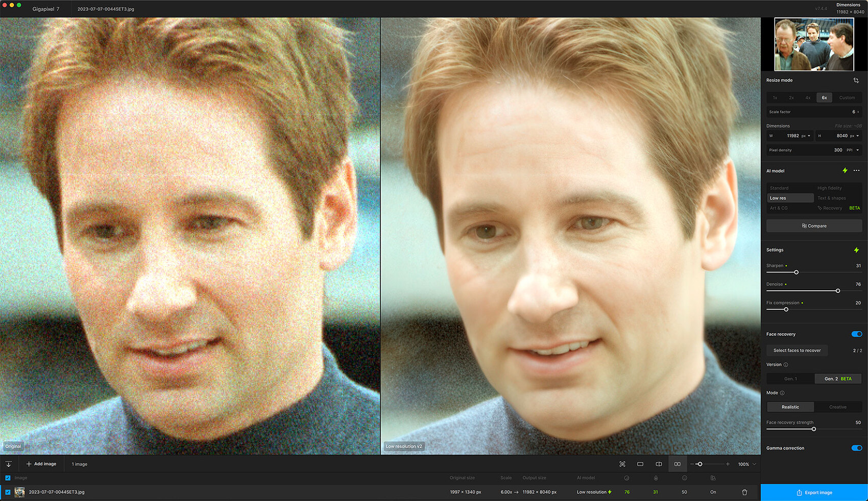Turn off the Face recovery switch
Viewport: 868px width, 501px height.
(856, 334)
